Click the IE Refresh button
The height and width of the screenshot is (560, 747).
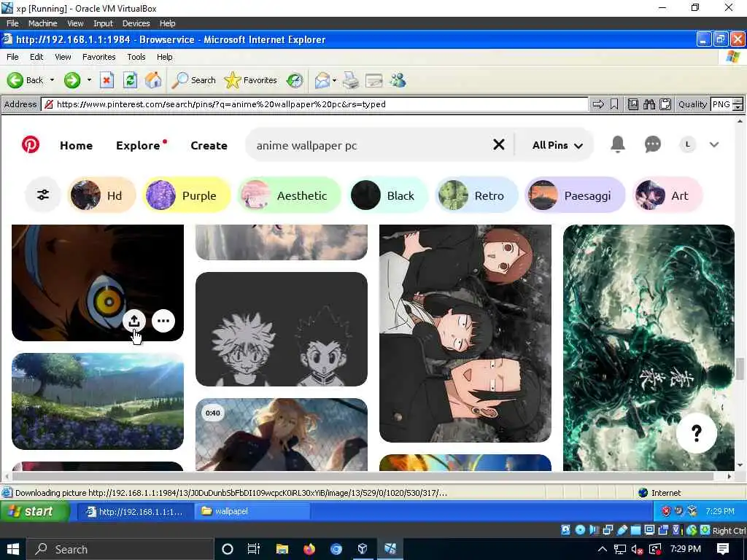click(130, 80)
